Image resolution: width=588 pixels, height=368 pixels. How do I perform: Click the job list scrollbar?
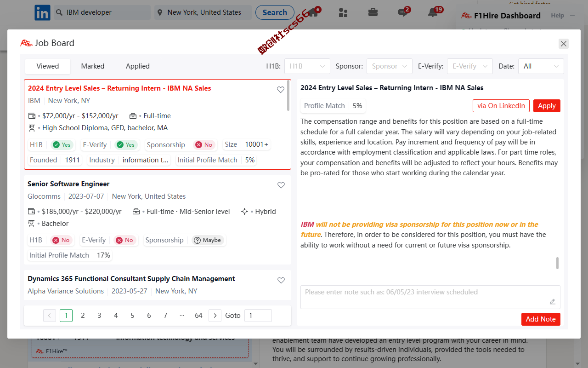(288, 95)
